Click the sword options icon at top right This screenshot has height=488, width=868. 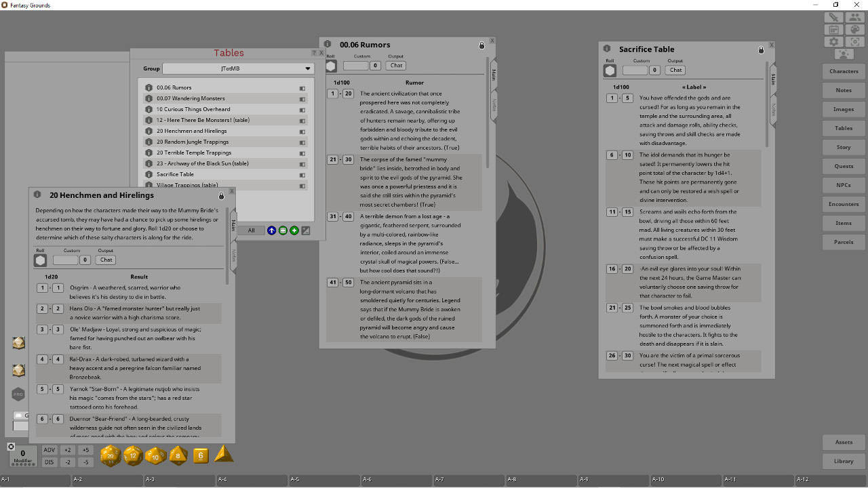click(833, 16)
